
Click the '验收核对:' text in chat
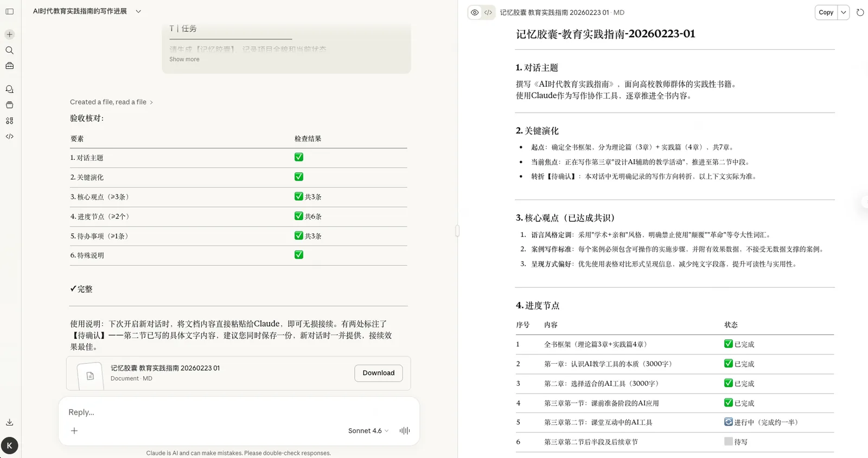87,118
